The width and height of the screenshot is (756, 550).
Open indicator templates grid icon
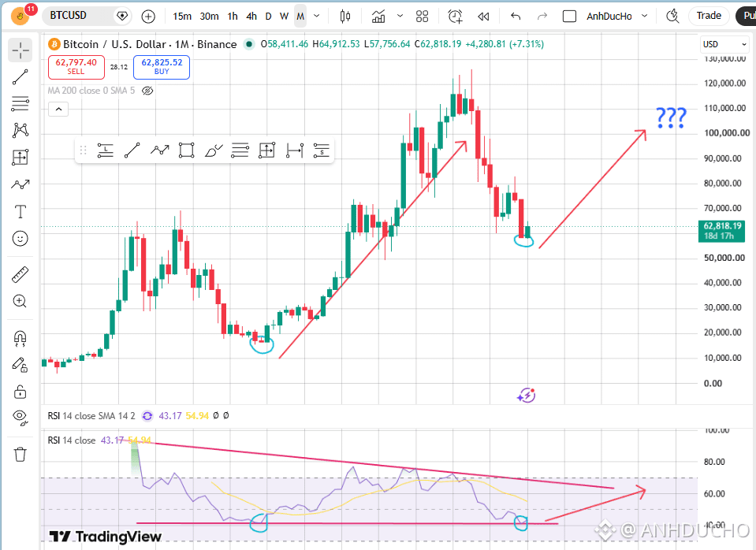422,17
